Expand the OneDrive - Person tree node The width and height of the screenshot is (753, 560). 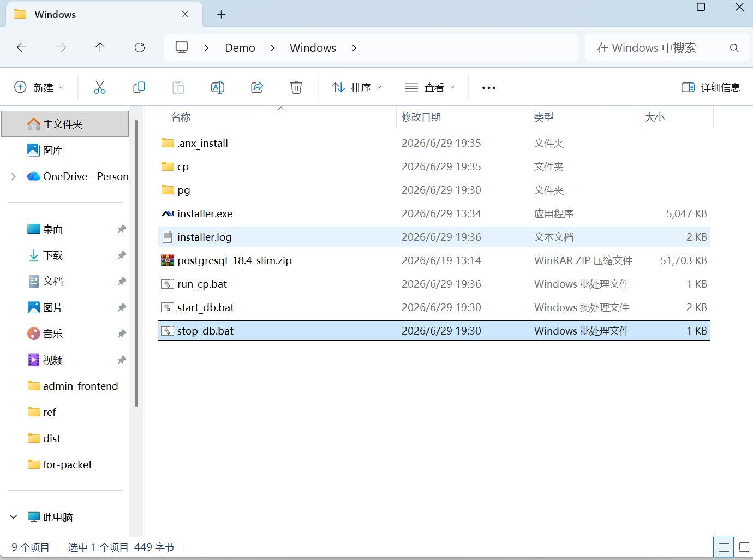click(x=14, y=176)
